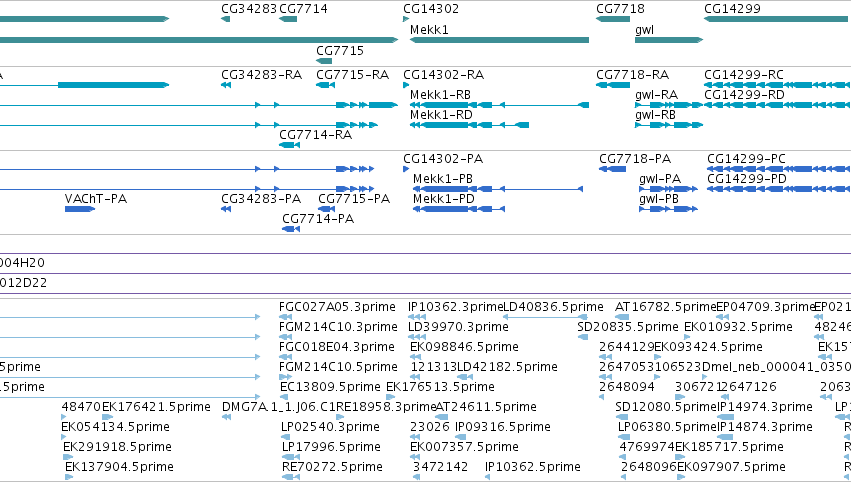Click the CG14302 gene name

click(x=431, y=9)
